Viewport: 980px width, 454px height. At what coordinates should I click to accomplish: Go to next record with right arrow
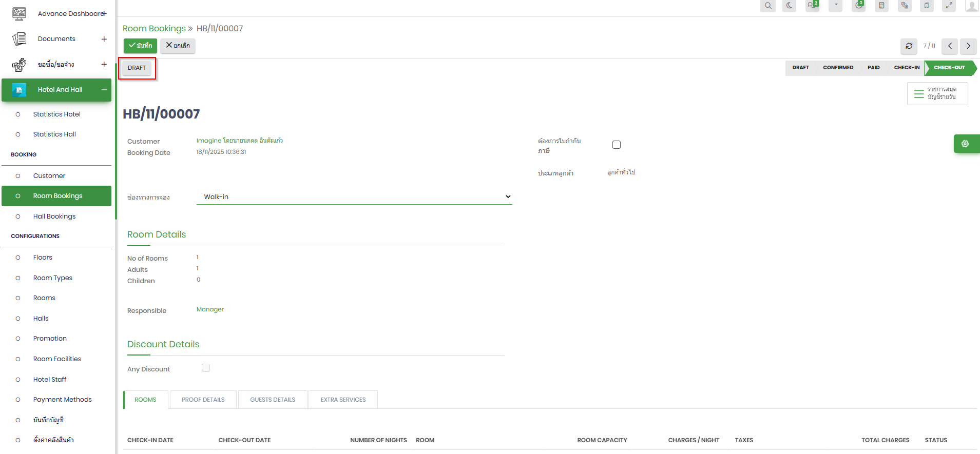click(968, 46)
